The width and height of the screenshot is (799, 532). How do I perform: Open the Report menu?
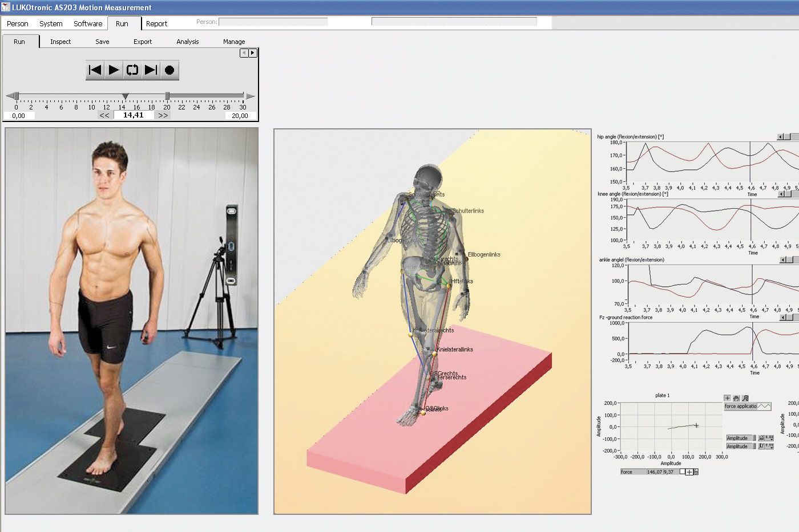click(156, 24)
